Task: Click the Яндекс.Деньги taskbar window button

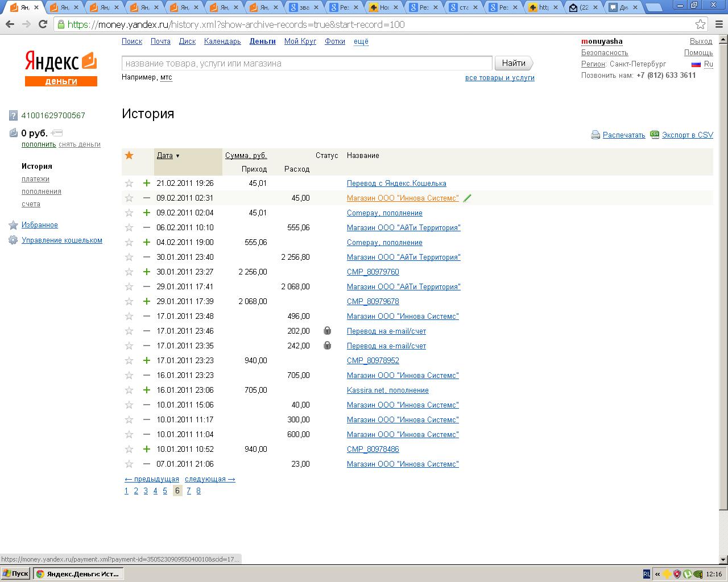Action: 78,574
